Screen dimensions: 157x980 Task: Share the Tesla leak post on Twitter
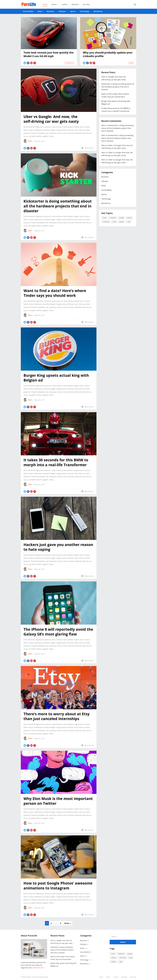click(x=25, y=63)
